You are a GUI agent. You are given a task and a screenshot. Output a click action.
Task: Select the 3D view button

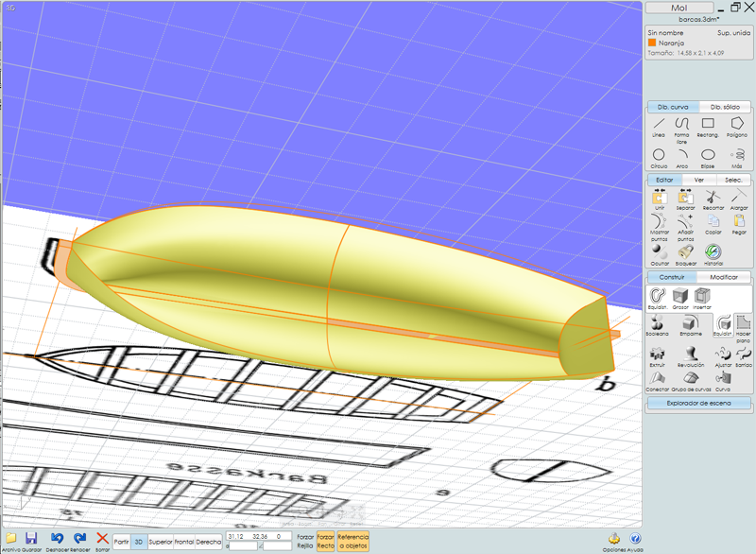[x=139, y=542]
